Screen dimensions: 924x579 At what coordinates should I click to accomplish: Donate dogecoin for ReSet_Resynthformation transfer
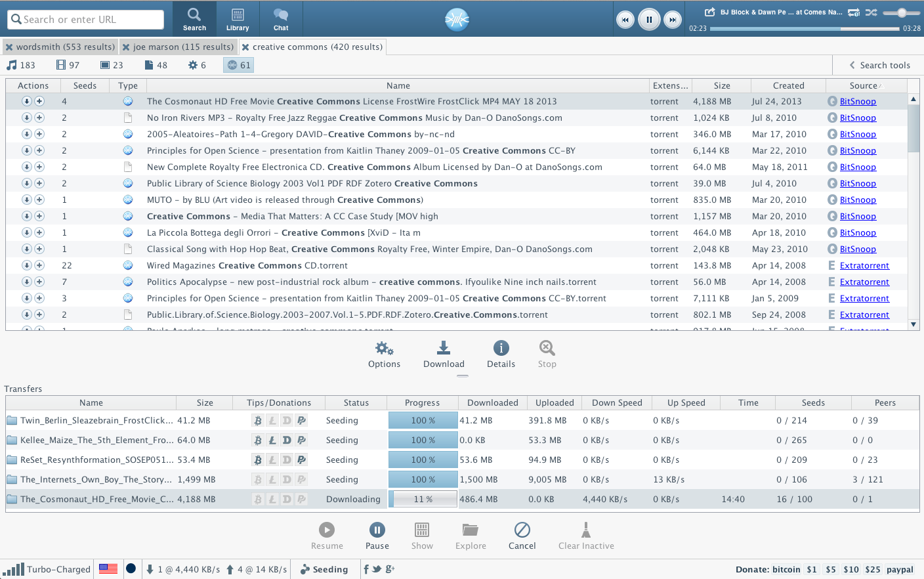[287, 460]
